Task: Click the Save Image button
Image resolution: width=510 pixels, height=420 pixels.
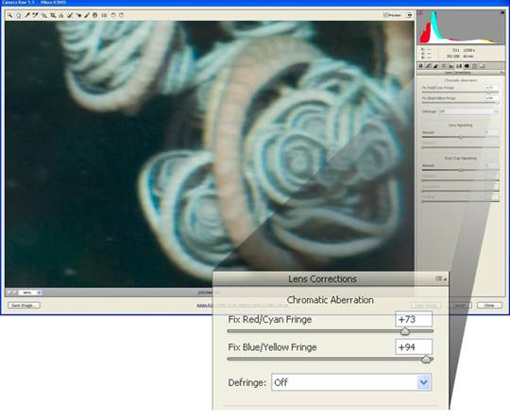Action: click(x=24, y=305)
